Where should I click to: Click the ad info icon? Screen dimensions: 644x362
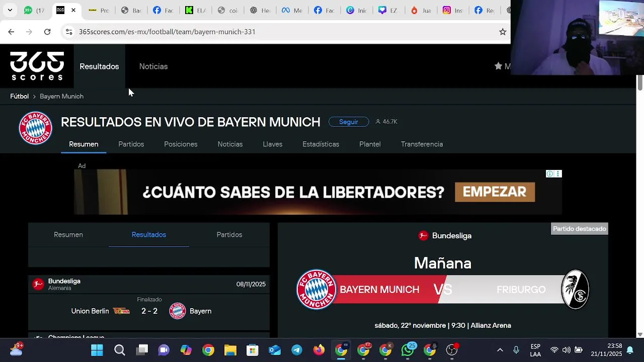[550, 174]
